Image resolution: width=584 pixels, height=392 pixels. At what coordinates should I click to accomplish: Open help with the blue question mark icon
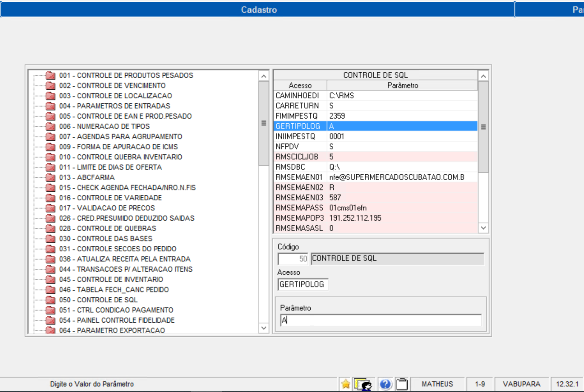coord(385,384)
